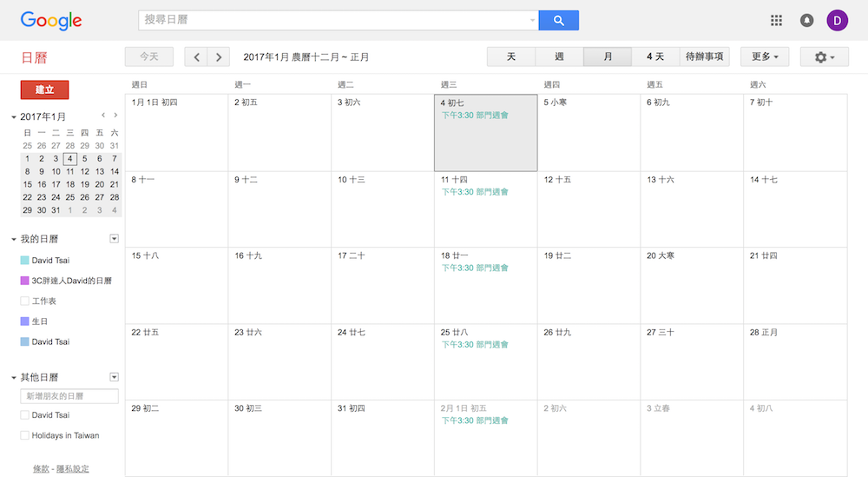This screenshot has width=868, height=477.
Task: Switch to 週 view tab
Action: (x=559, y=57)
